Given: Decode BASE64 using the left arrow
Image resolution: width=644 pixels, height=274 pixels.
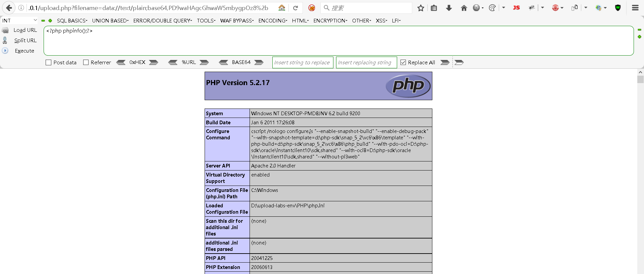Looking at the screenshot, I should 223,62.
